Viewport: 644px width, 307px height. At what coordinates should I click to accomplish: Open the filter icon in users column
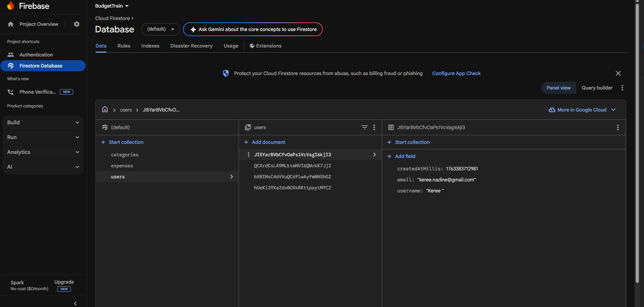pos(364,127)
